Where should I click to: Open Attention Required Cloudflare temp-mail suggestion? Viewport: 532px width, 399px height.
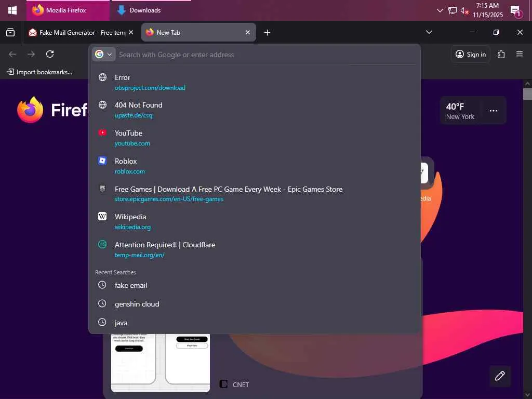click(255, 249)
